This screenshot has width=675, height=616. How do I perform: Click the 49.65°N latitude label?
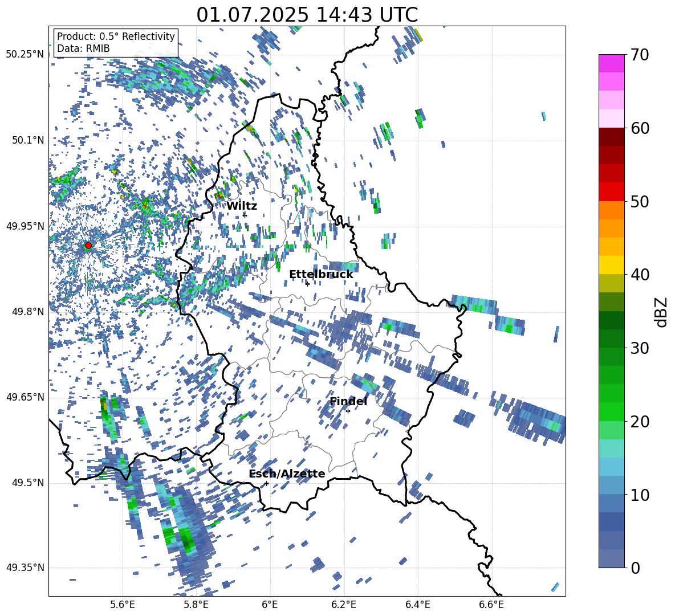coord(25,397)
